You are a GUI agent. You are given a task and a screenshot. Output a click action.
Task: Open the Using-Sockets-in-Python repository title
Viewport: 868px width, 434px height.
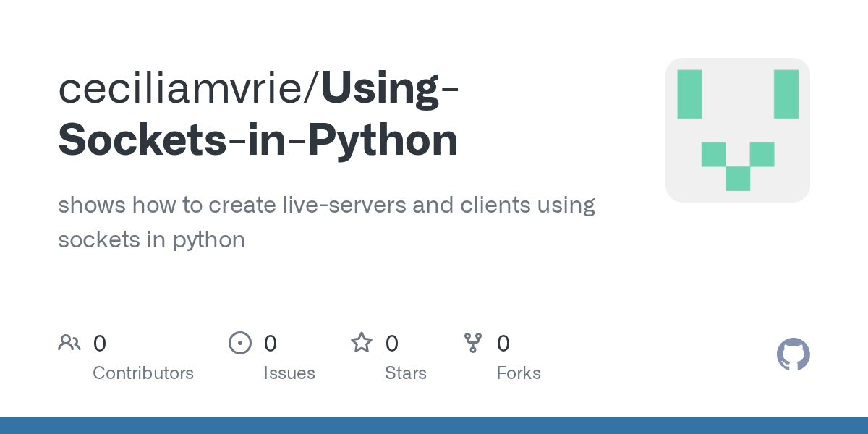point(258,138)
